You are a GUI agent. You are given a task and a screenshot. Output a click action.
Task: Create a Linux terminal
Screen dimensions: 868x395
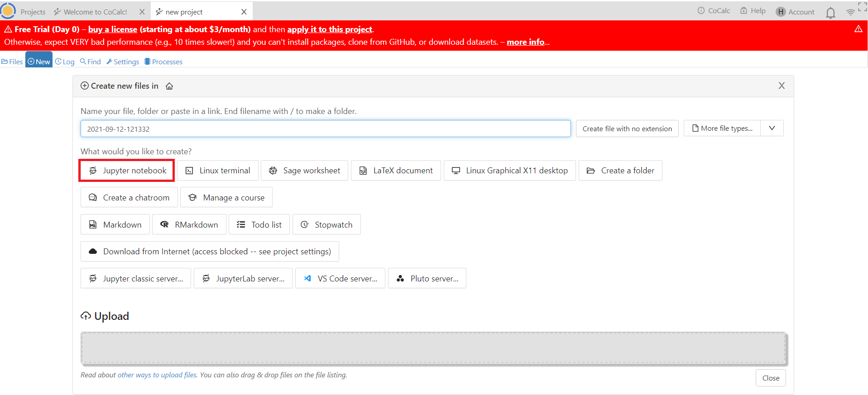pyautogui.click(x=218, y=171)
